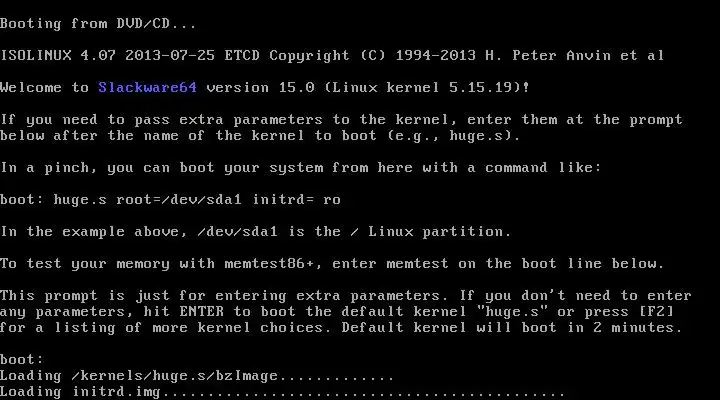This screenshot has height=400, width=720.
Task: Click the blue Slackware64 text
Action: pyautogui.click(x=147, y=87)
